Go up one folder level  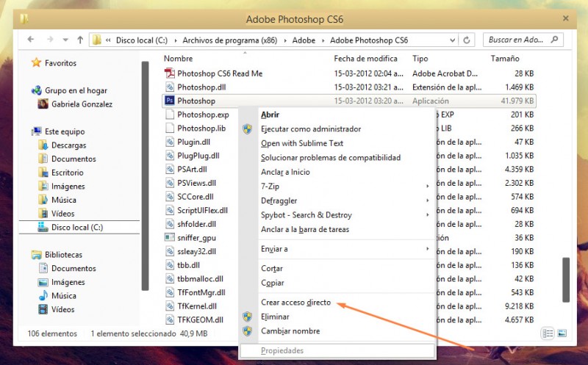(x=80, y=40)
